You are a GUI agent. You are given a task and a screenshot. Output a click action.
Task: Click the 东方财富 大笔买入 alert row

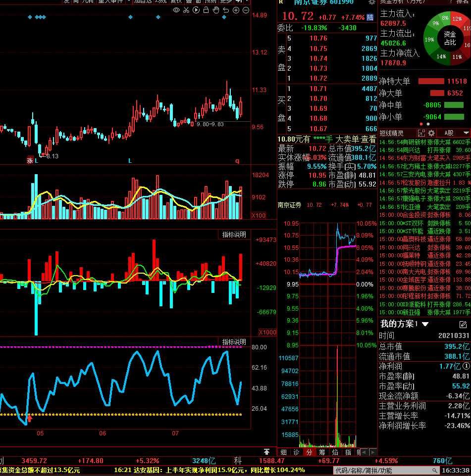[425, 158]
